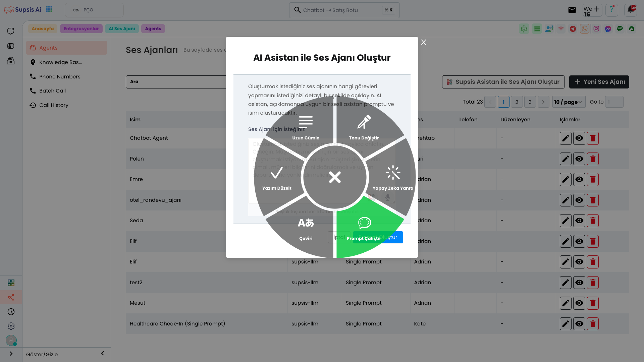Go to next page arrow

(x=543, y=102)
